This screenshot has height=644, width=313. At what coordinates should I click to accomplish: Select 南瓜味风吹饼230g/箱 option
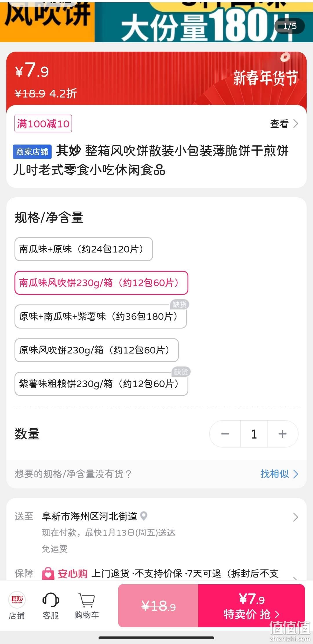tap(101, 283)
